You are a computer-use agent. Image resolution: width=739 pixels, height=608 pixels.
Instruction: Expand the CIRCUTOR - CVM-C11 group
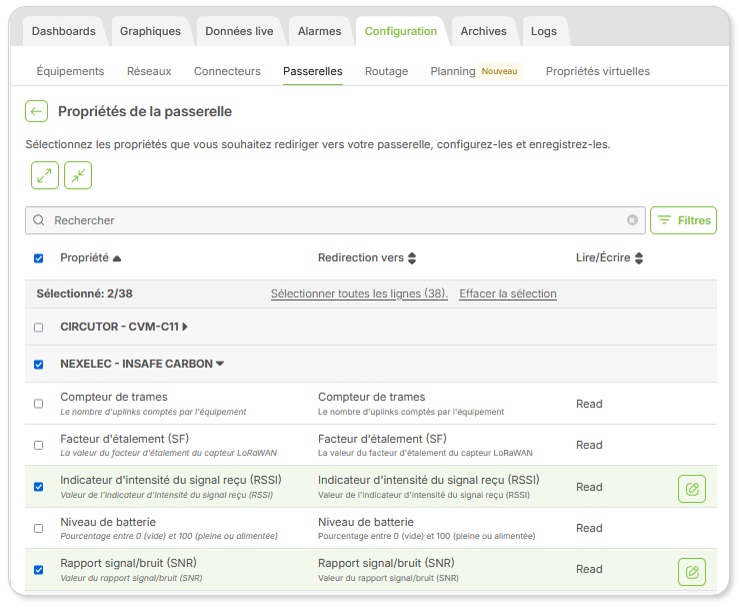coord(185,327)
